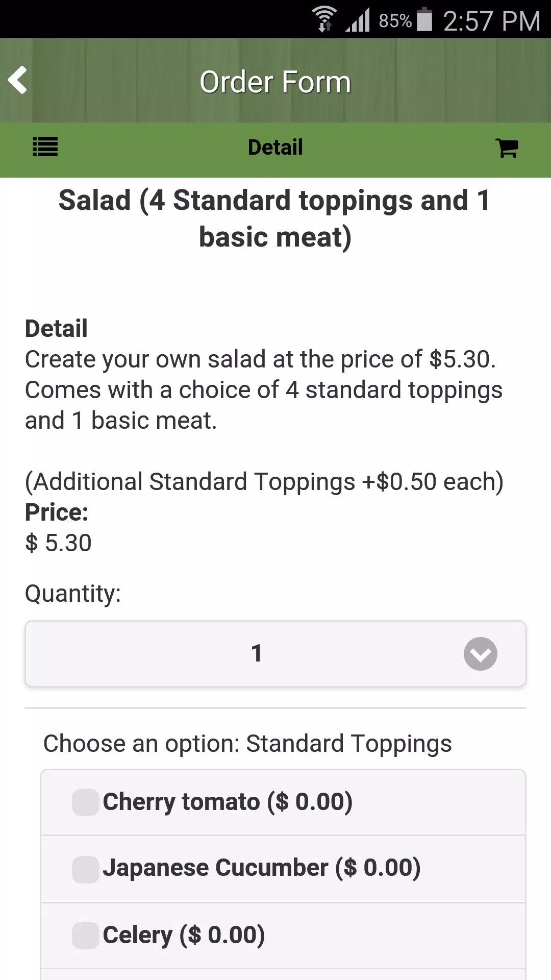Tap the salad item title heading
The height and width of the screenshot is (980, 551).
click(275, 218)
